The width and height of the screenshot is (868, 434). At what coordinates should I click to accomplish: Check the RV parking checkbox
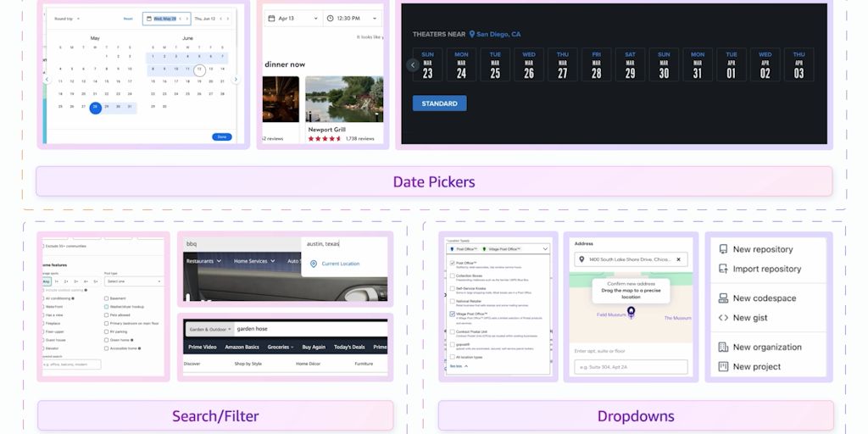pyautogui.click(x=106, y=331)
